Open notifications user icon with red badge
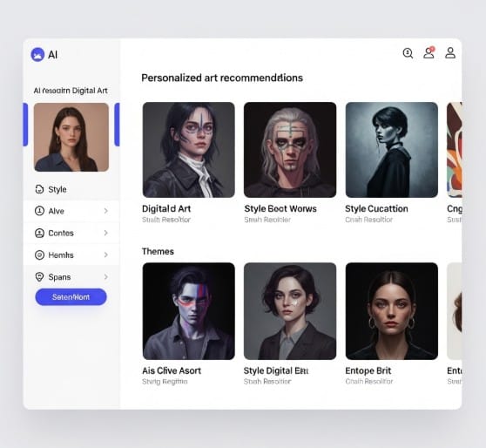Screen dimensions: 486x448 (429, 53)
